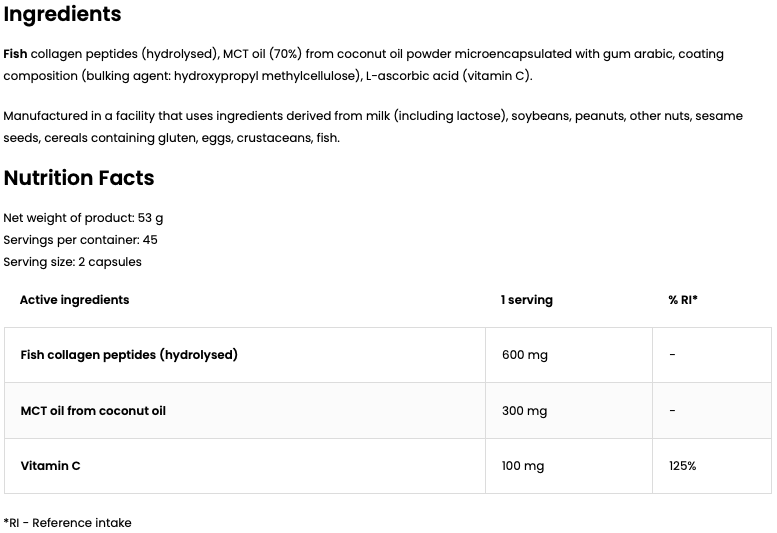Click the Ingredients heading

[62, 15]
